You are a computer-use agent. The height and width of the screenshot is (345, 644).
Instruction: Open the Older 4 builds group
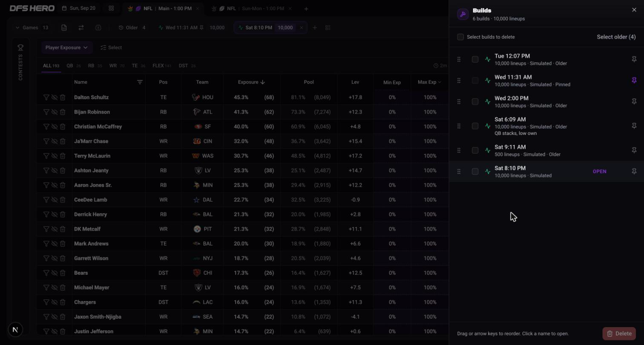pyautogui.click(x=132, y=28)
